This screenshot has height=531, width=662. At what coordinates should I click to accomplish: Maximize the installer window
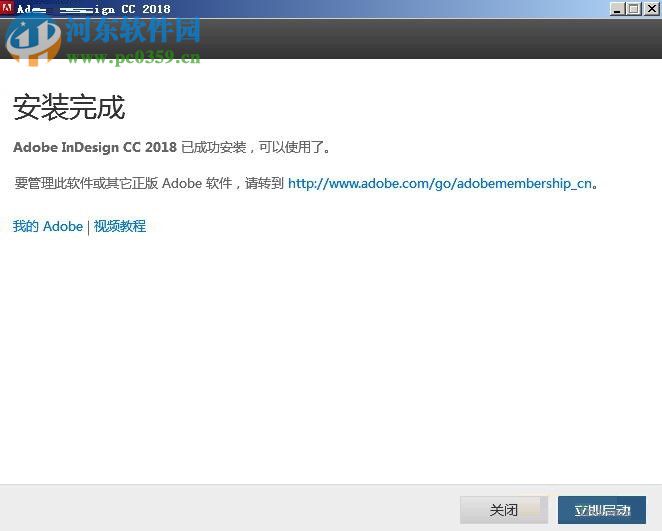pos(634,8)
